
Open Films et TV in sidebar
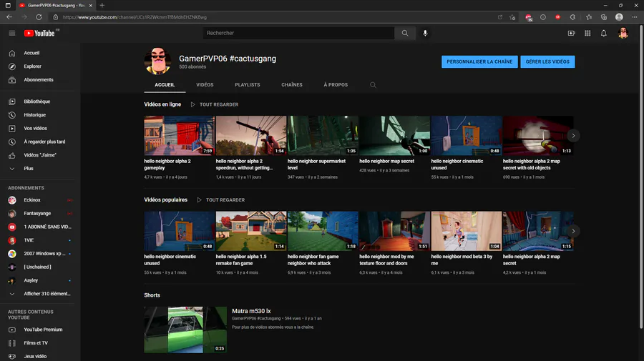point(37,343)
